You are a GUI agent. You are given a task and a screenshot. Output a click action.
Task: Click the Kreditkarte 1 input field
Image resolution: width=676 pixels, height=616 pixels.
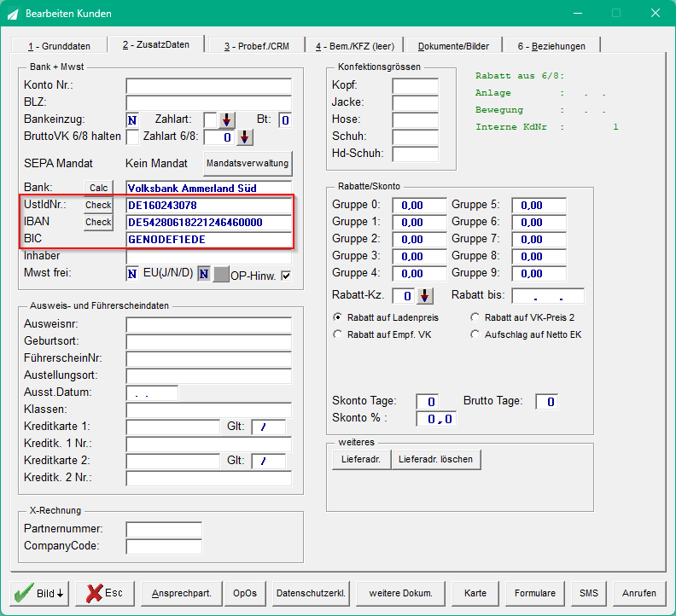[173, 427]
